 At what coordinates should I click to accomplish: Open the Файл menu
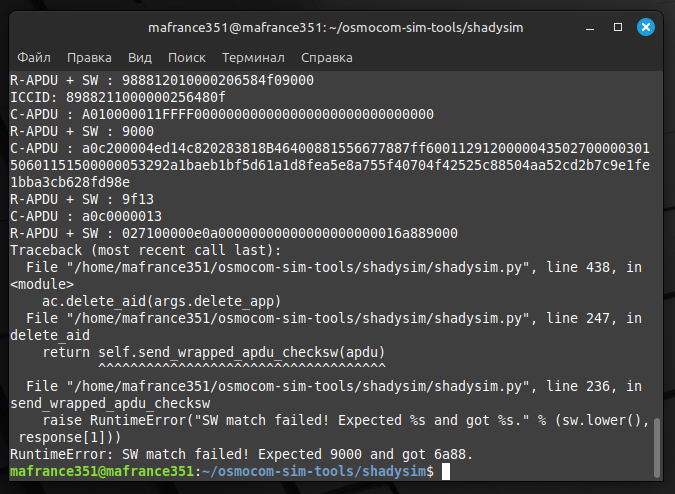tap(34, 58)
